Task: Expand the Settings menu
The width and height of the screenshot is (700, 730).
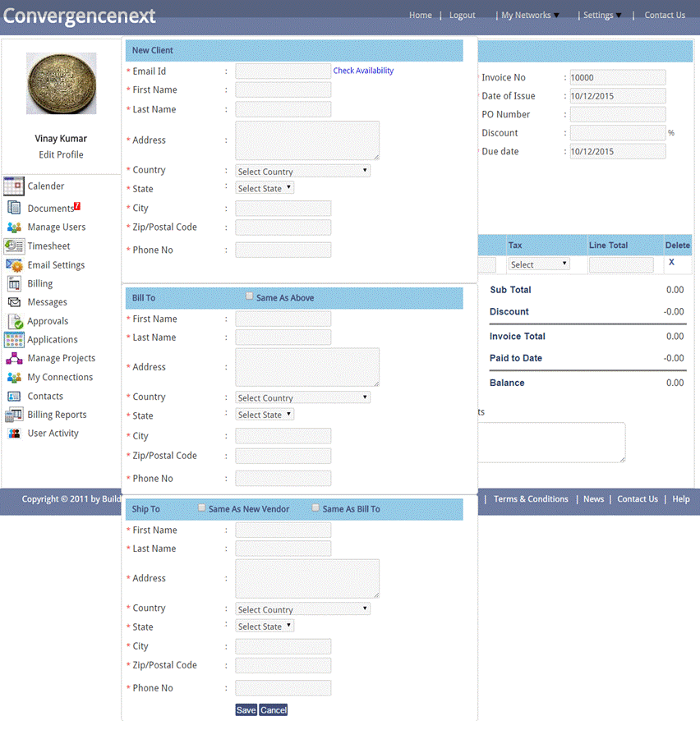Action: click(x=602, y=16)
